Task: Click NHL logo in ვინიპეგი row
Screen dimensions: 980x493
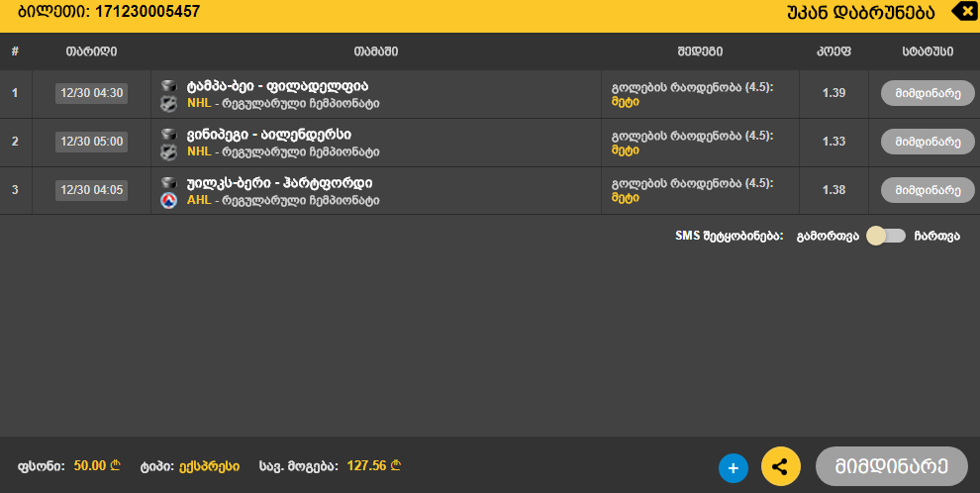Action: [x=168, y=151]
